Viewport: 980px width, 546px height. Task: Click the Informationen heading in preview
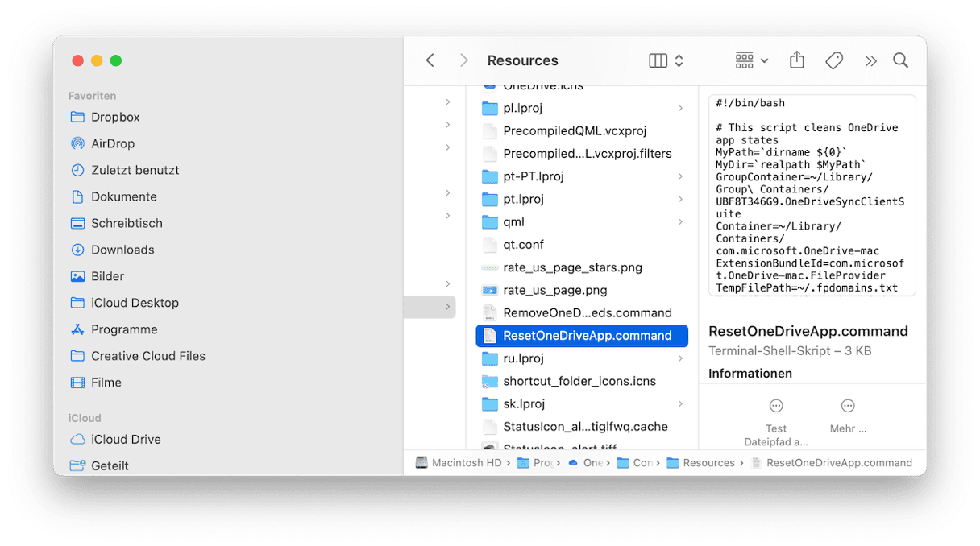750,374
